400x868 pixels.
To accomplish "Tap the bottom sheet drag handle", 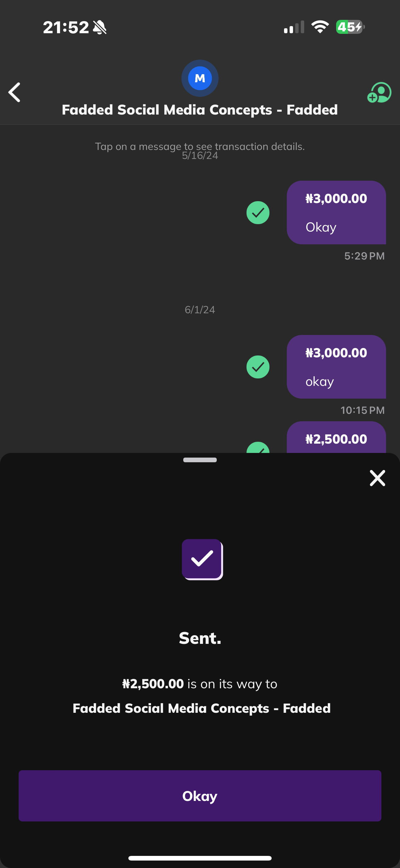I will click(200, 460).
